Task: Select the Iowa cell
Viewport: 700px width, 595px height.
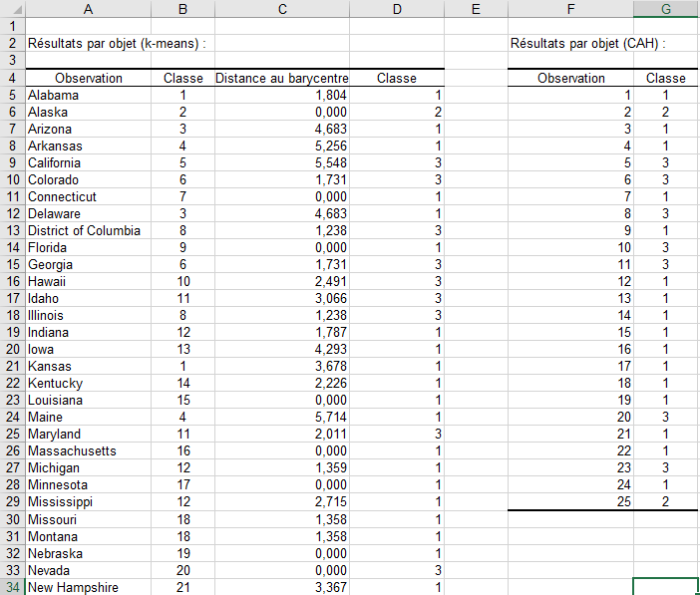Action: coord(89,350)
